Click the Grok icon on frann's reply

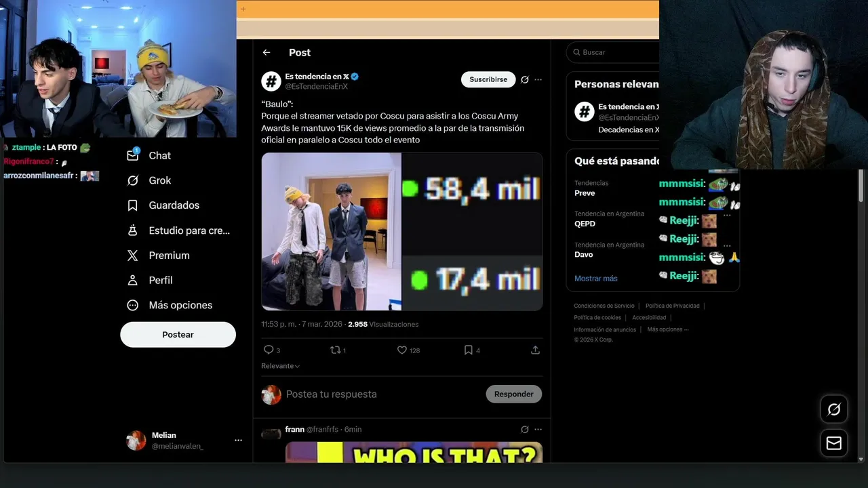click(524, 429)
